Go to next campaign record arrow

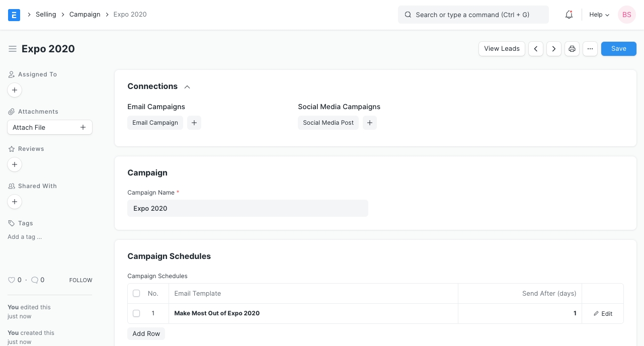[554, 49]
